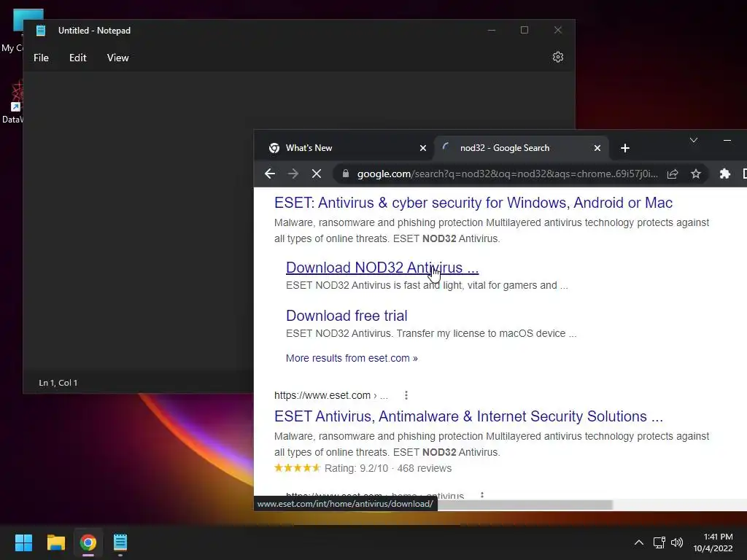Open the Windows Start menu
Screen dimensions: 747x560
(23, 542)
